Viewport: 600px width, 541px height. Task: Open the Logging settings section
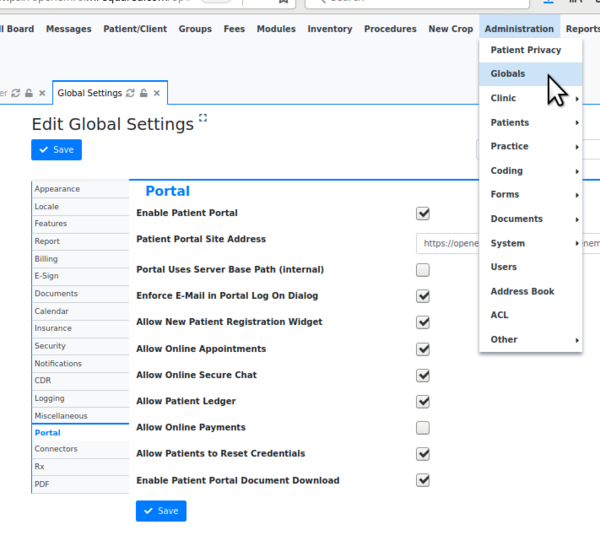pos(80,399)
